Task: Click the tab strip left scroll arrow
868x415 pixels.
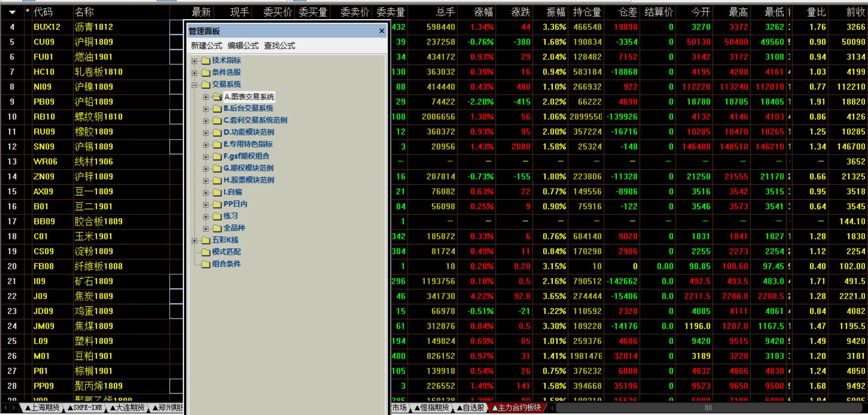Action: 5,408
